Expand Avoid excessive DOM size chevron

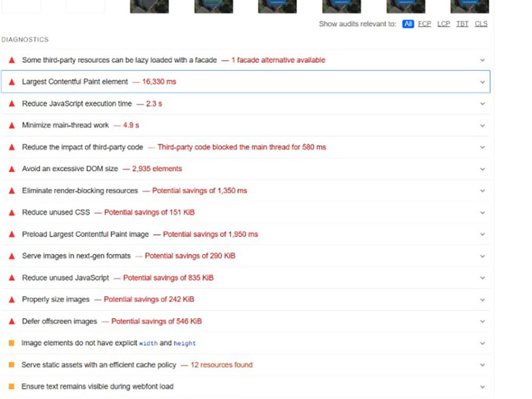pyautogui.click(x=482, y=169)
